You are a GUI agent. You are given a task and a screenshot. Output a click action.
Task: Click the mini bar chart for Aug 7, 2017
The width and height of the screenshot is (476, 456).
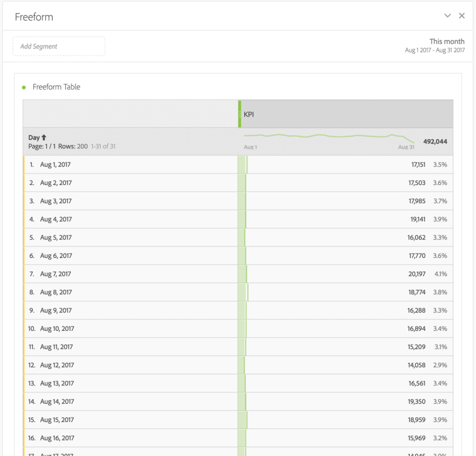click(x=243, y=274)
